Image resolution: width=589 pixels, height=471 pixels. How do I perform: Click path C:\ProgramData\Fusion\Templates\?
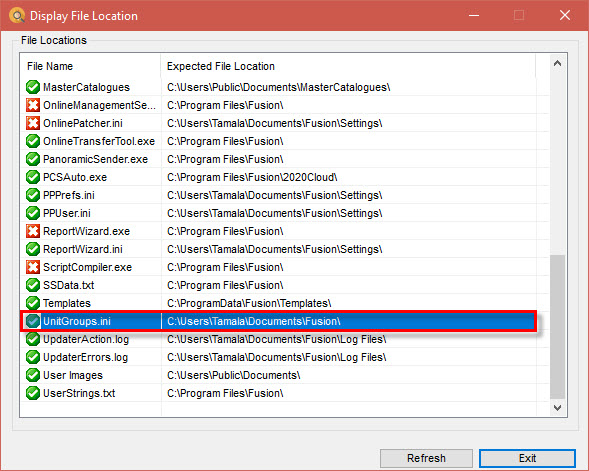pyautogui.click(x=249, y=303)
